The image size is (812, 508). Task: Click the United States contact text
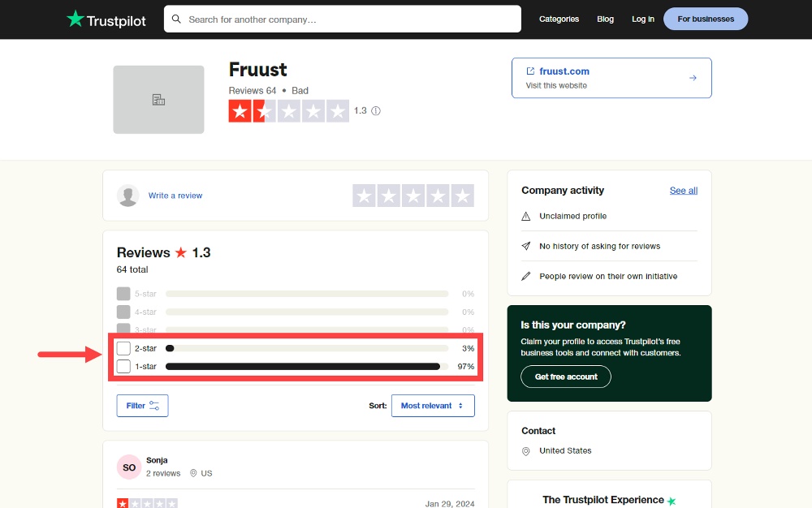tap(565, 450)
